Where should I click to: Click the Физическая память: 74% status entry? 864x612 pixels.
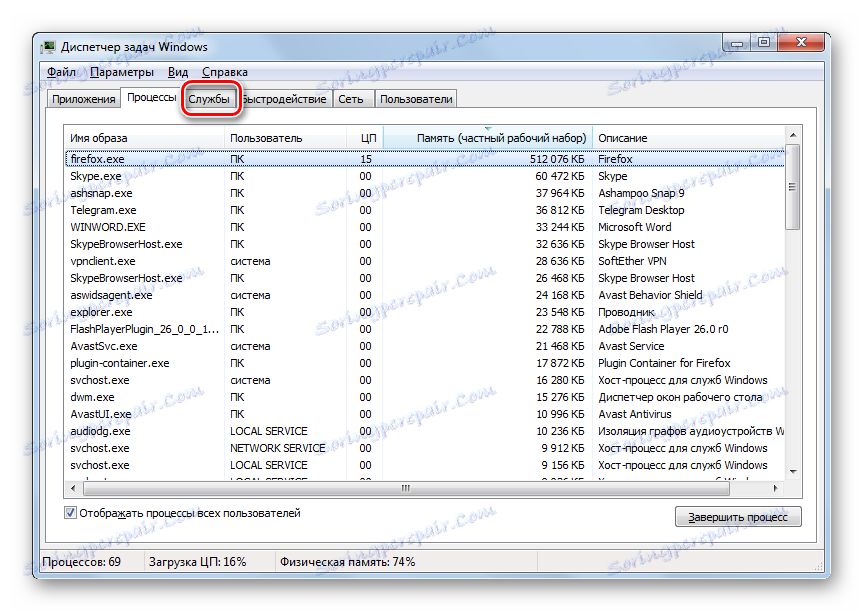tap(348, 562)
